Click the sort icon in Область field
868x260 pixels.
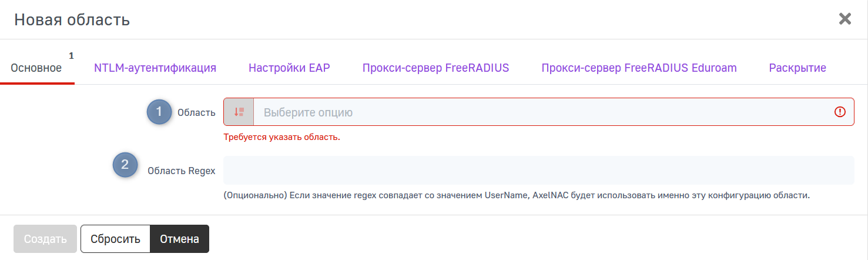[x=239, y=112]
